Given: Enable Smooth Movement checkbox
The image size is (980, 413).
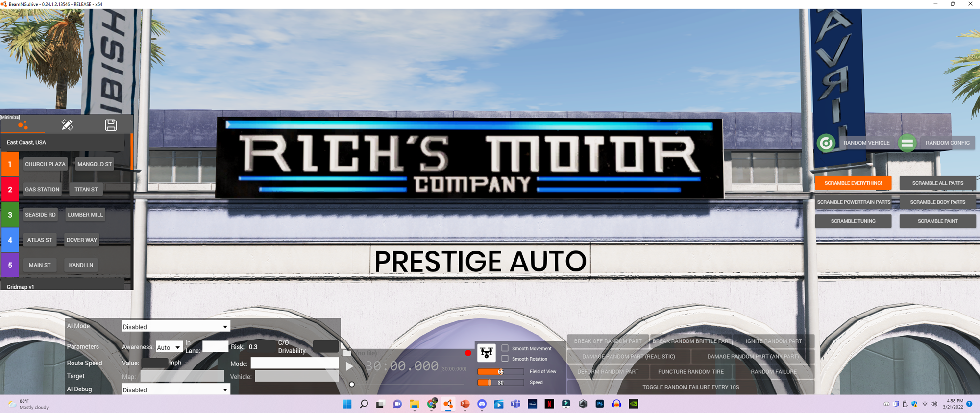Looking at the screenshot, I should pyautogui.click(x=505, y=348).
